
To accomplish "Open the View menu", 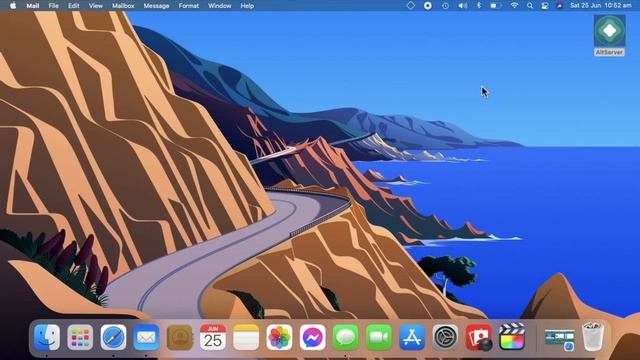I will click(x=96, y=6).
